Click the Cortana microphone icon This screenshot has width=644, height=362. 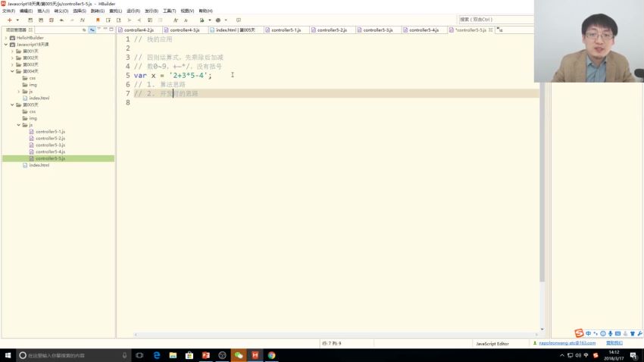[x=124, y=354]
